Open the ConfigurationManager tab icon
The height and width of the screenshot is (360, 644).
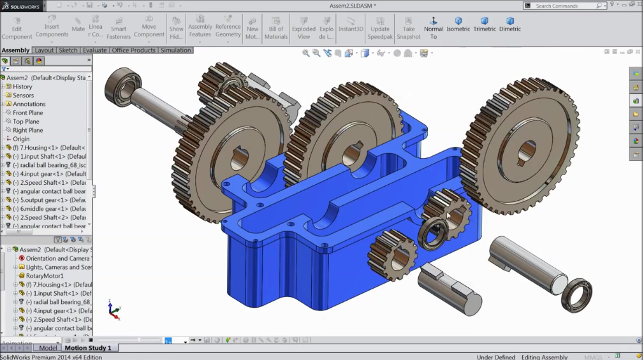[x=27, y=61]
